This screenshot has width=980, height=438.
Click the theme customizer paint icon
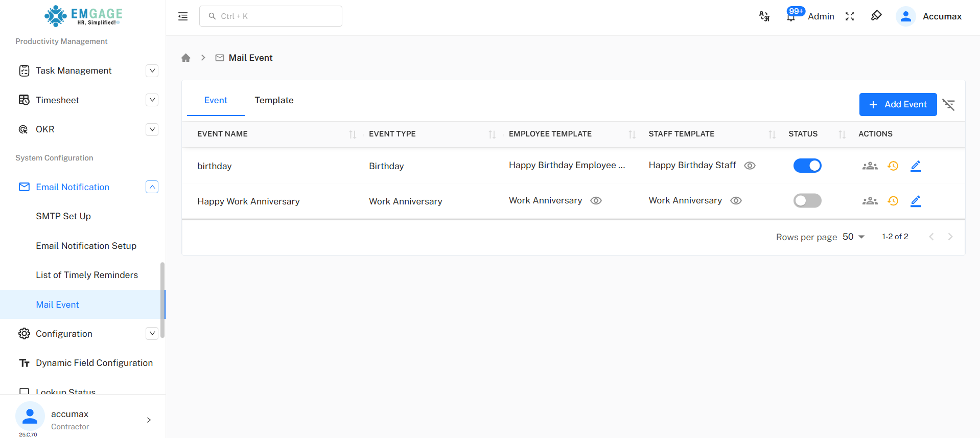click(x=876, y=16)
